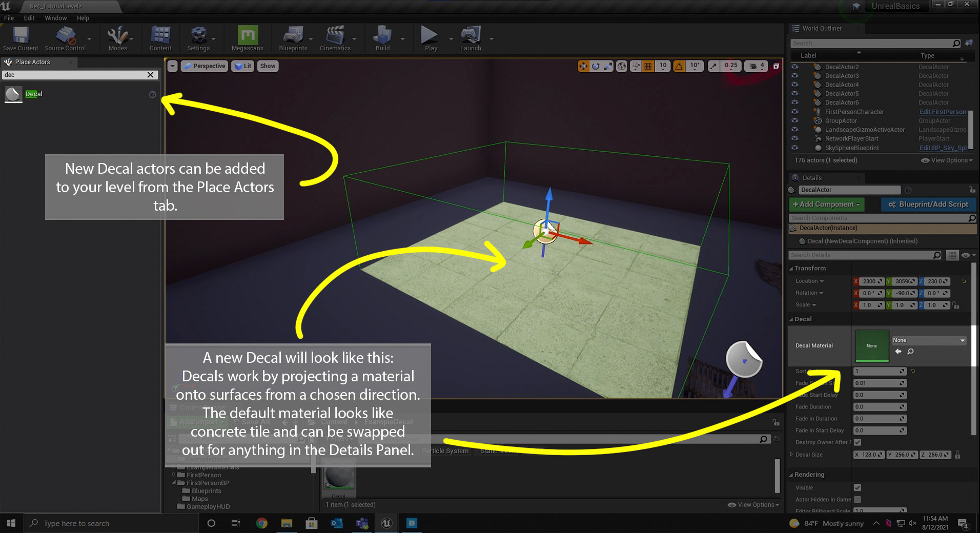Open the Blueprints toolbar icon

click(293, 38)
